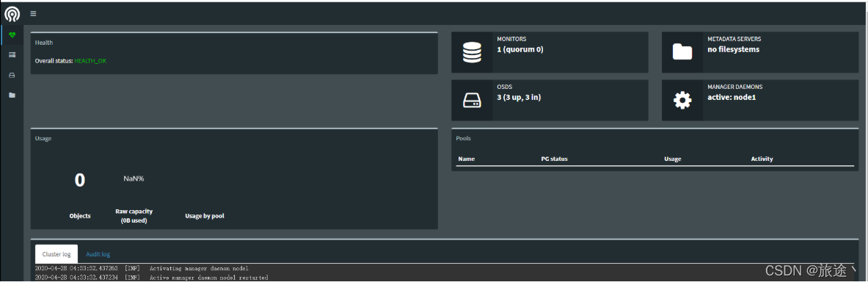Viewport: 868px width, 285px height.
Task: Toggle the hamburger sidebar menu
Action: click(33, 13)
